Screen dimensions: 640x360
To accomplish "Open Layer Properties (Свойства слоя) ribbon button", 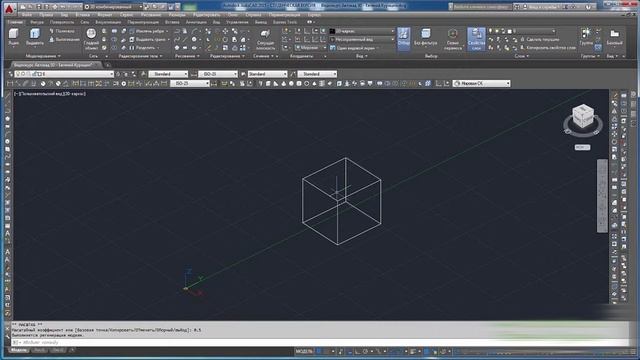I will pyautogui.click(x=476, y=39).
